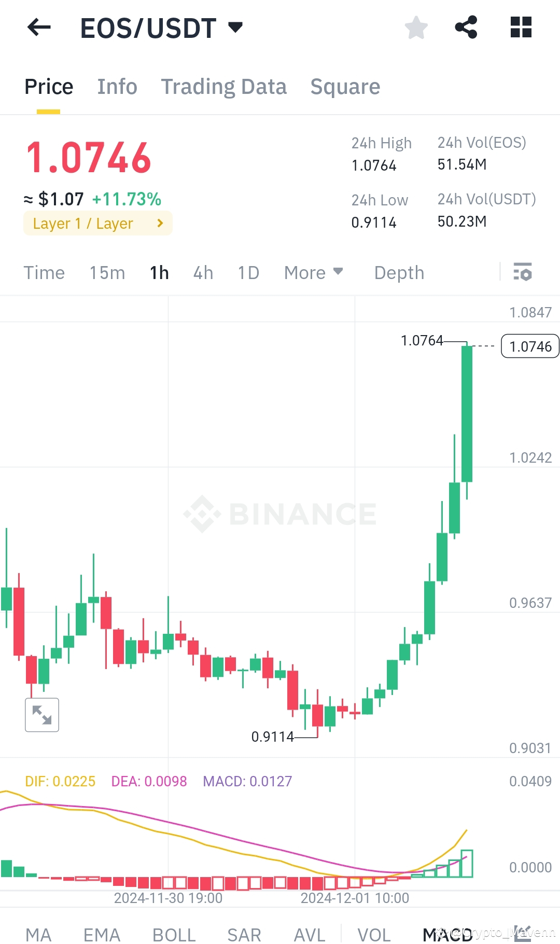The image size is (560, 944).
Task: Switch to the Trading Data tab
Action: pyautogui.click(x=224, y=86)
